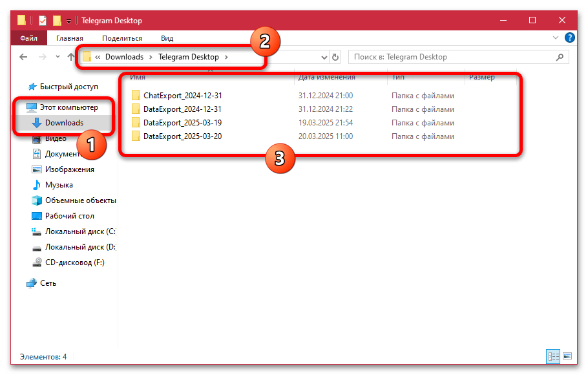Expand the chevron between Downloads and Telegram Desktop
The width and height of the screenshot is (588, 375).
click(x=151, y=57)
